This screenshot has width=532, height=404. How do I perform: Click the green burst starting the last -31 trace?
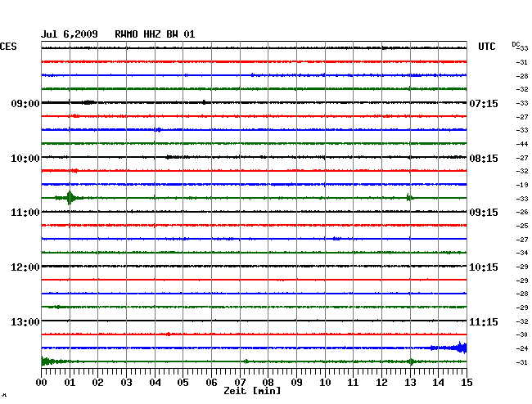pyautogui.click(x=48, y=361)
